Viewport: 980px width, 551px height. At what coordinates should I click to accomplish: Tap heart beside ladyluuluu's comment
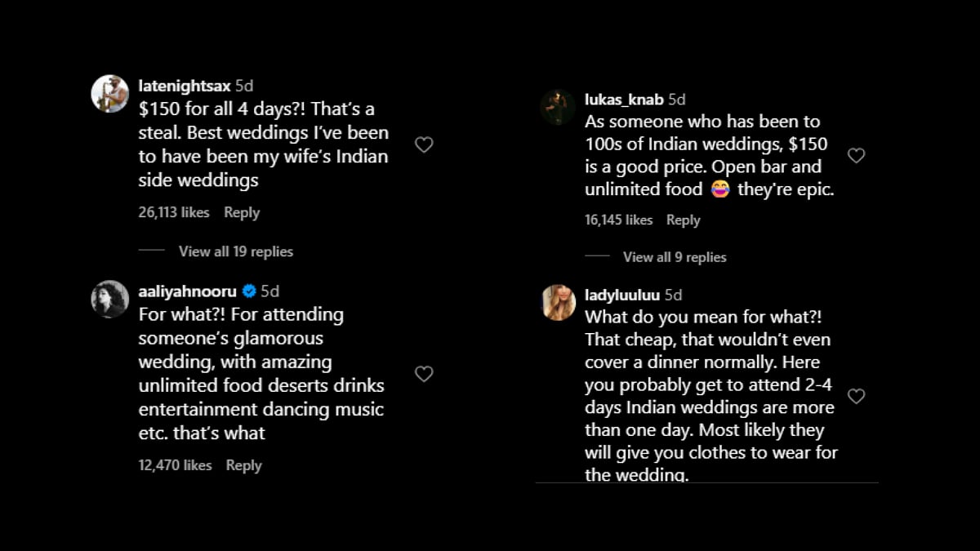[856, 396]
